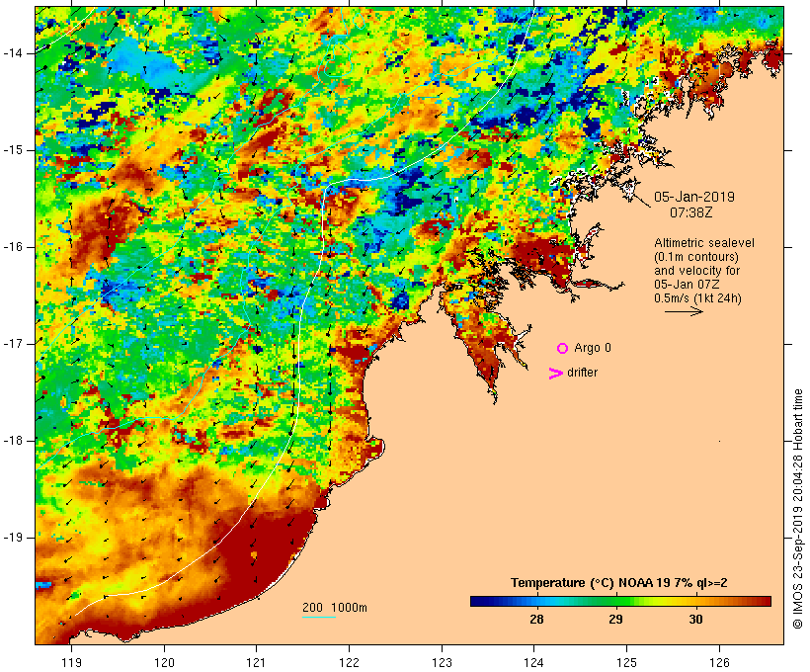Click the '123' longitude axis label
Screen dimensions: 810x672
click(442, 662)
